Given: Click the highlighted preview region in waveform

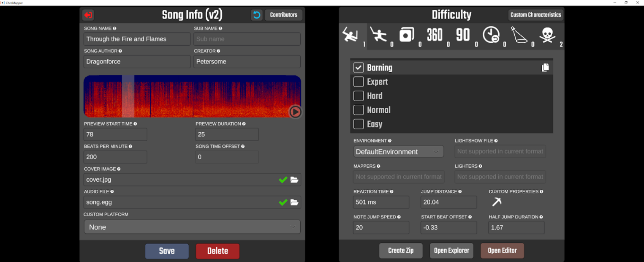Looking at the screenshot, I should (x=128, y=96).
